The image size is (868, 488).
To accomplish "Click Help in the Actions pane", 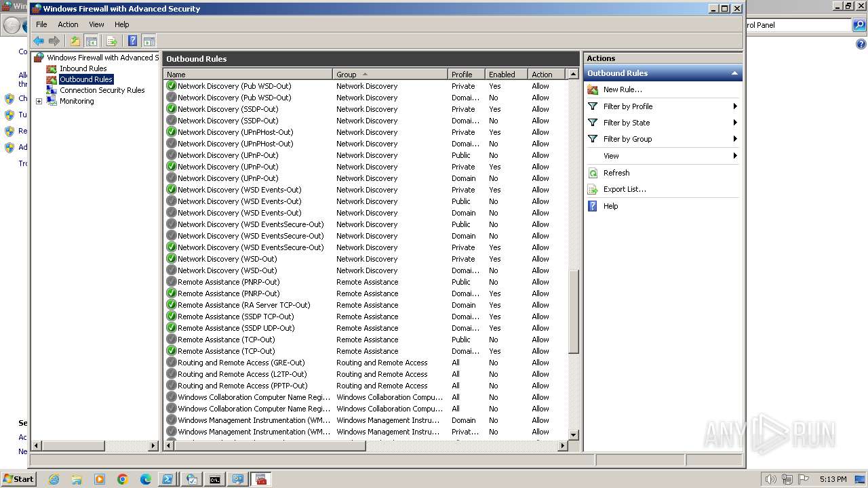I will coord(610,206).
